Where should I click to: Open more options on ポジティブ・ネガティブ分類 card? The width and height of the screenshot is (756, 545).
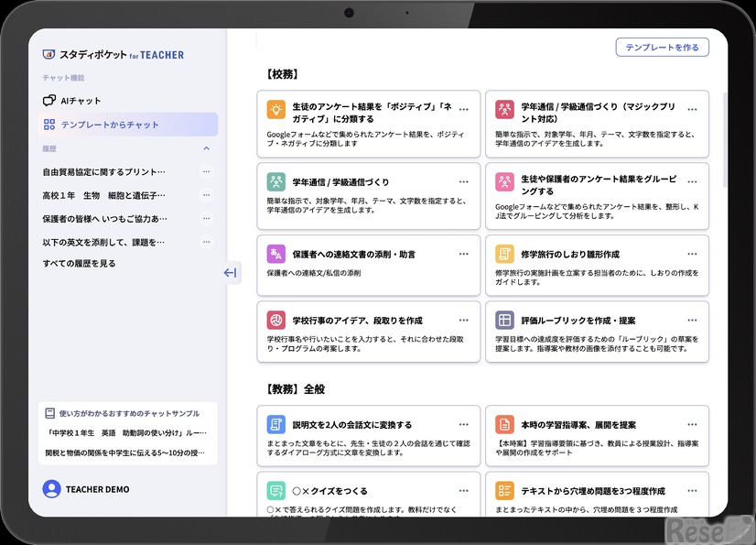pyautogui.click(x=464, y=109)
